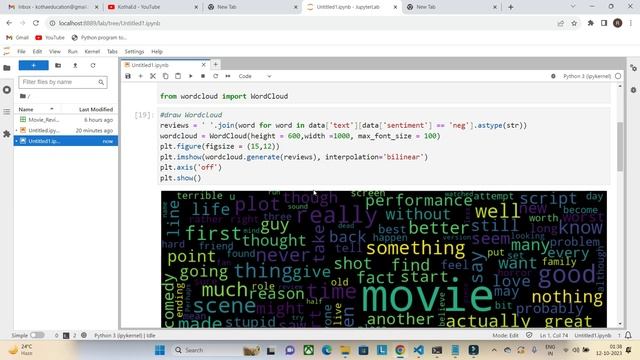The width and height of the screenshot is (640, 360).
Task: Click the notebook trusted shield icon
Action: (529, 335)
